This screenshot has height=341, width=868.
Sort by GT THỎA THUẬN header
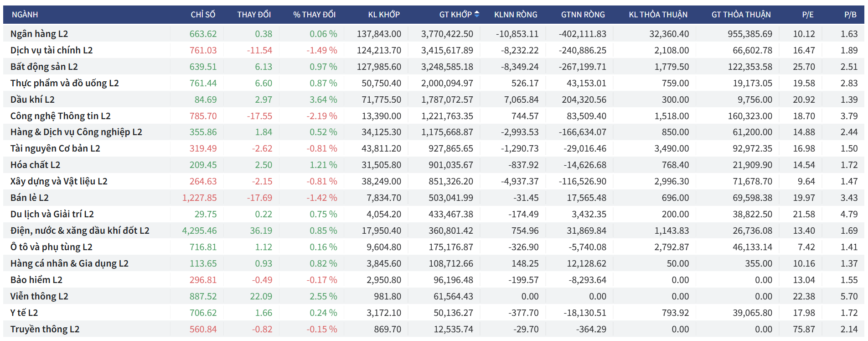click(x=741, y=15)
